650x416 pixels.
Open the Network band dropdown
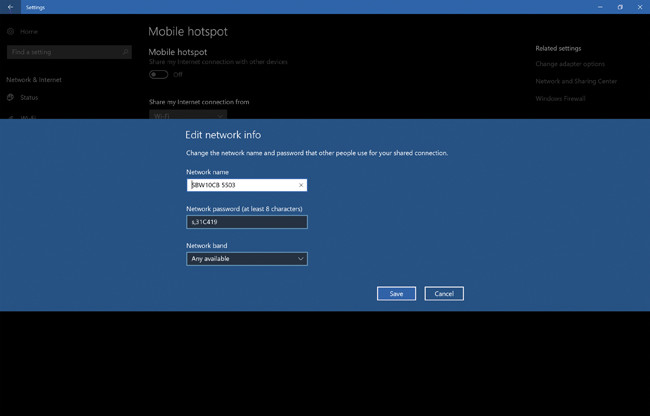(x=247, y=259)
